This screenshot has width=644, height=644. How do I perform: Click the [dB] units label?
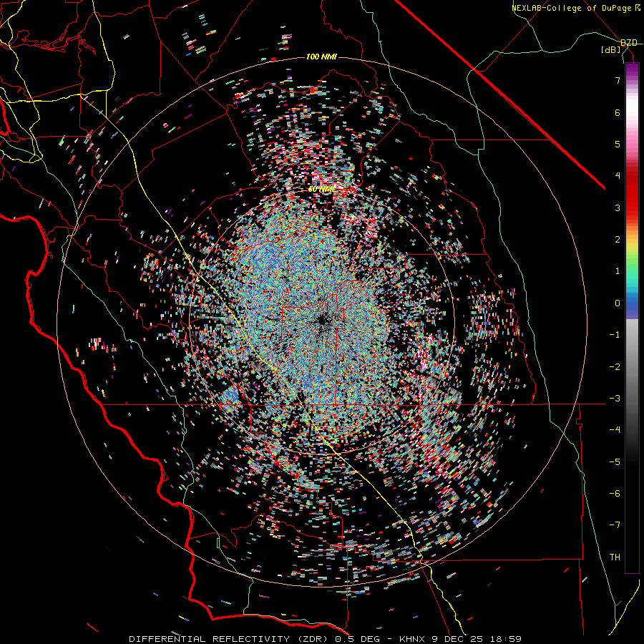pos(611,50)
